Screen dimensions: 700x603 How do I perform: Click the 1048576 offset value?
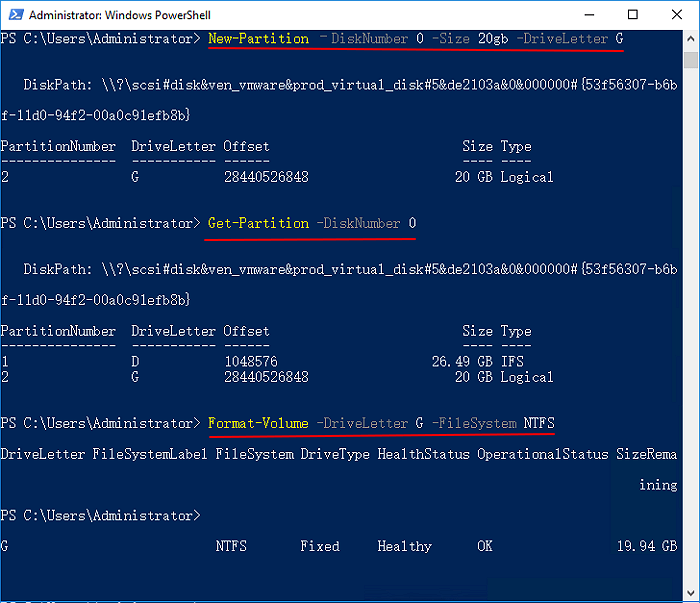pos(250,362)
